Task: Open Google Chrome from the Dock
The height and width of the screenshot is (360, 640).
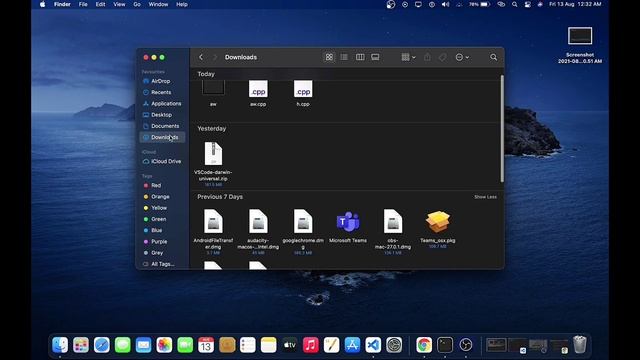Action: click(424, 345)
